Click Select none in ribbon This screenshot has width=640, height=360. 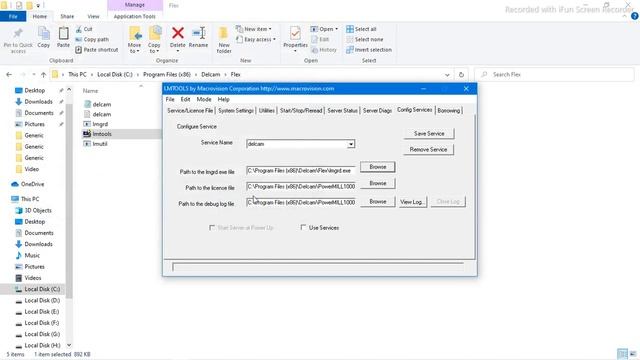tap(364, 39)
